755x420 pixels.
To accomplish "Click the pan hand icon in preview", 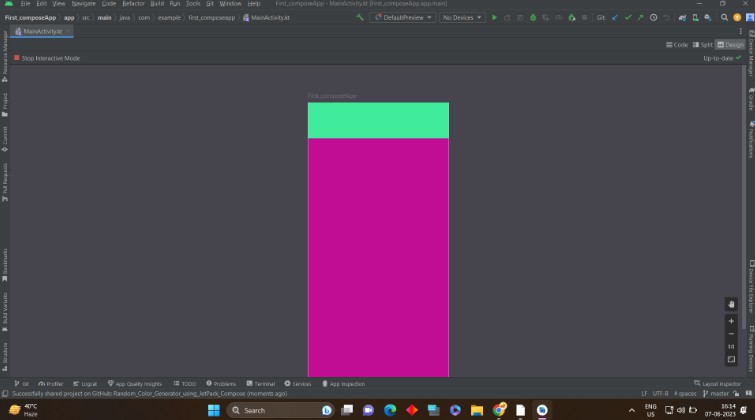I will coord(731,304).
